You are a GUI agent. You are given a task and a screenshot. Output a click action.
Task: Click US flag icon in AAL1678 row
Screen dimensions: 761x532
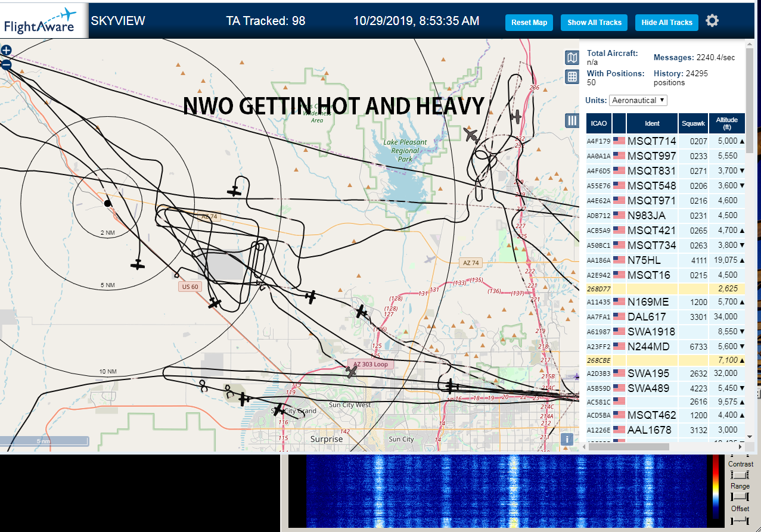coord(619,430)
